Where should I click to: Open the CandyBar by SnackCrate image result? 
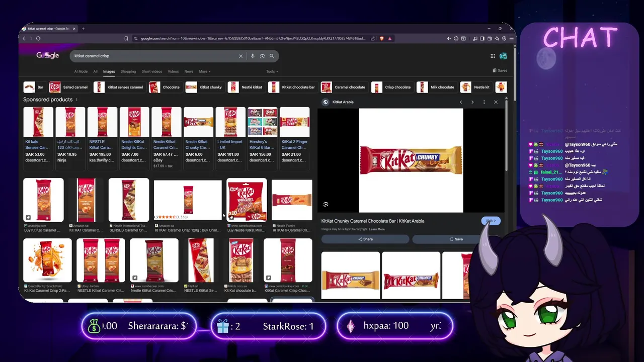pos(47,260)
